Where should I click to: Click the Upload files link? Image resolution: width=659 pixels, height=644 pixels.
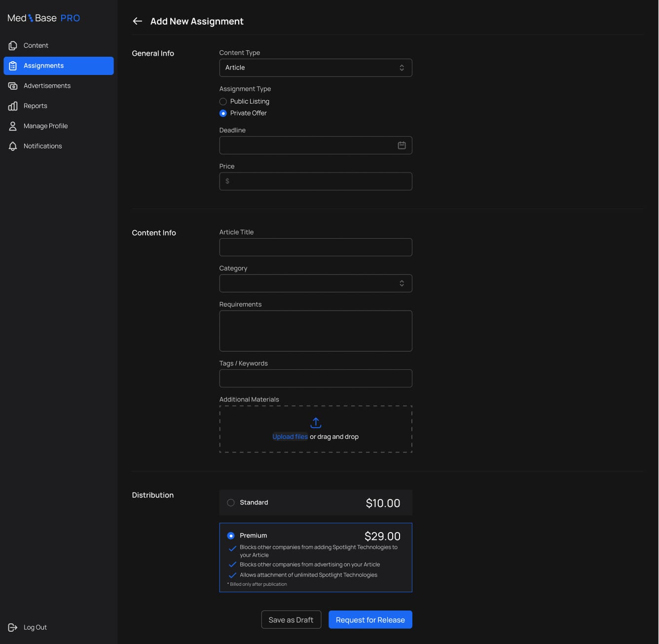click(290, 437)
